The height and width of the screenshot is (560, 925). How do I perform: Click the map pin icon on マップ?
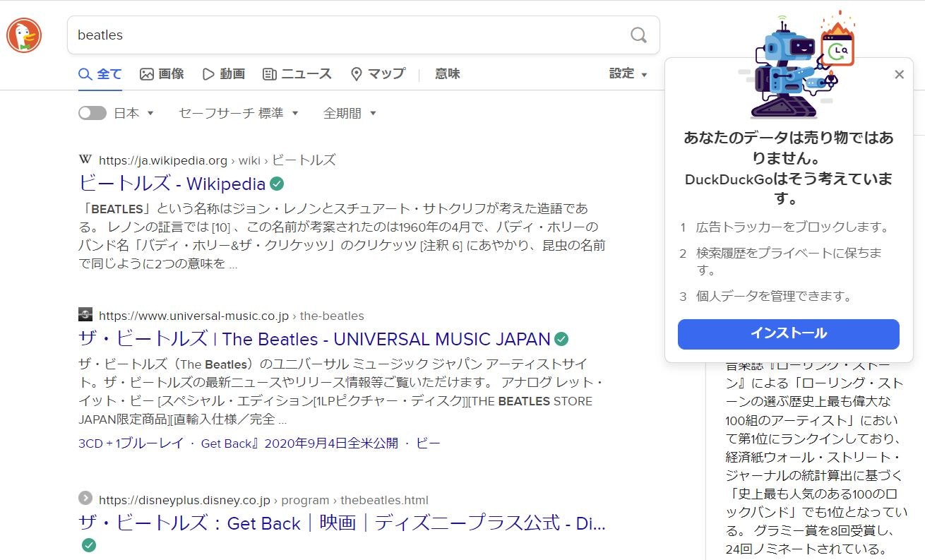click(356, 73)
